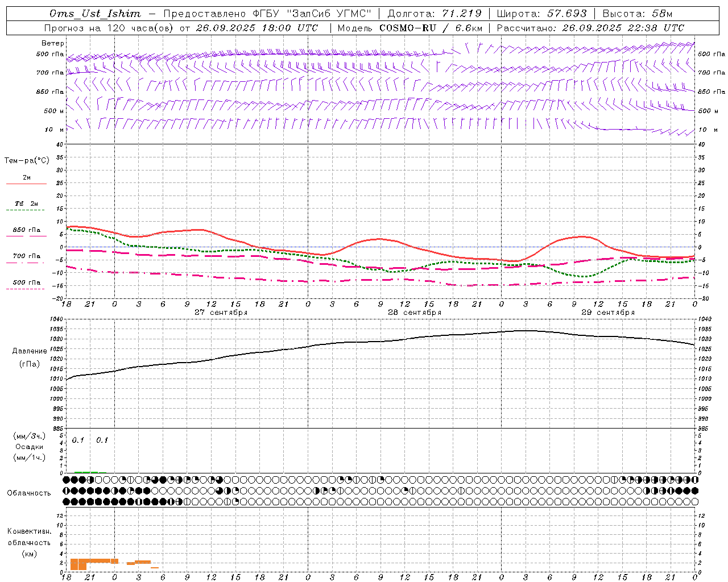Click the 2м temperature legend line
Viewport: 728px width, 582px height.
coord(26,184)
